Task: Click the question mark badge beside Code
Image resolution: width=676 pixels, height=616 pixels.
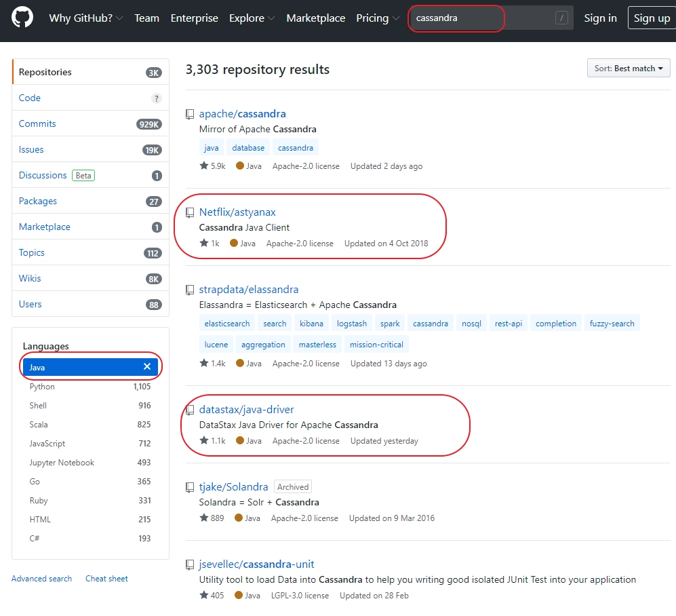Action: [157, 98]
